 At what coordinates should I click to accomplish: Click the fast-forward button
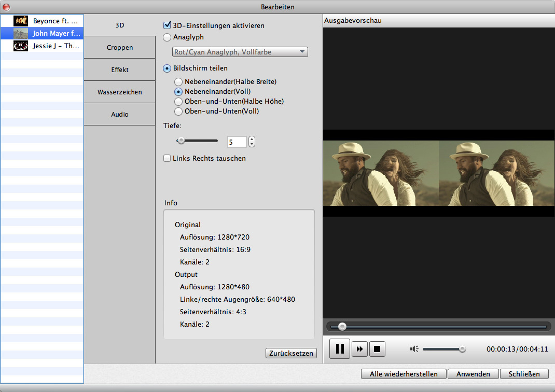click(359, 349)
